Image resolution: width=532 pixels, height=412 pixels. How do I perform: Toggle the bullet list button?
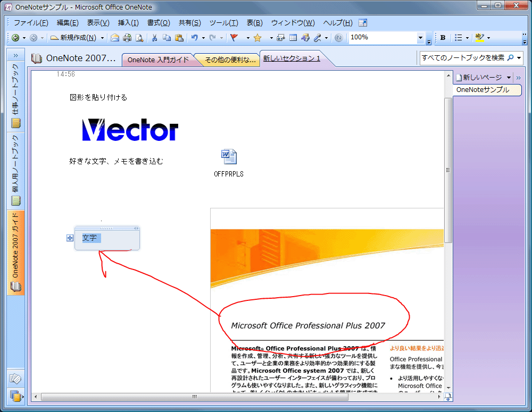[x=459, y=38]
